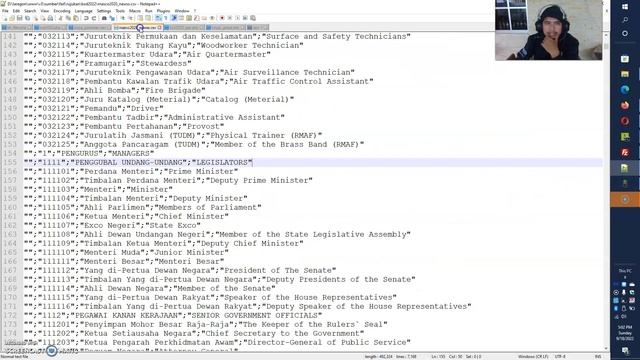Screen dimensions: 640x360
Task: Click "Fire Brigade" on line 147
Action: click(173, 90)
